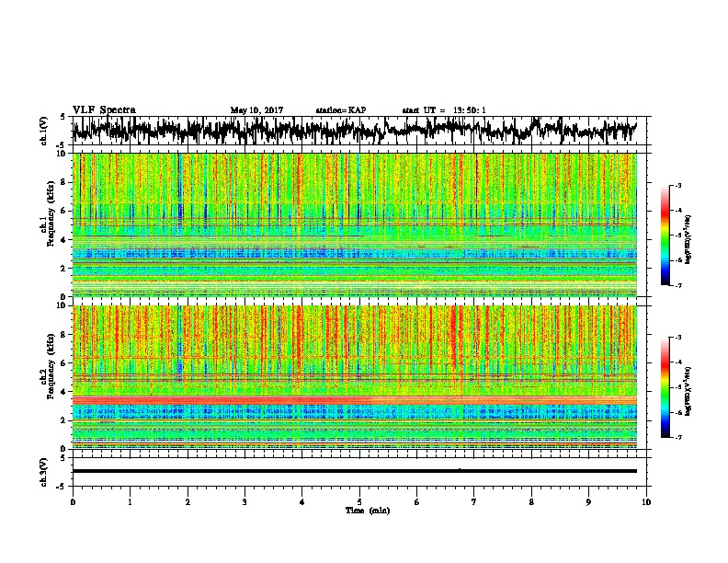Click the "-7" label on the lower colorbar
The height and width of the screenshot is (563, 728).
pos(678,438)
